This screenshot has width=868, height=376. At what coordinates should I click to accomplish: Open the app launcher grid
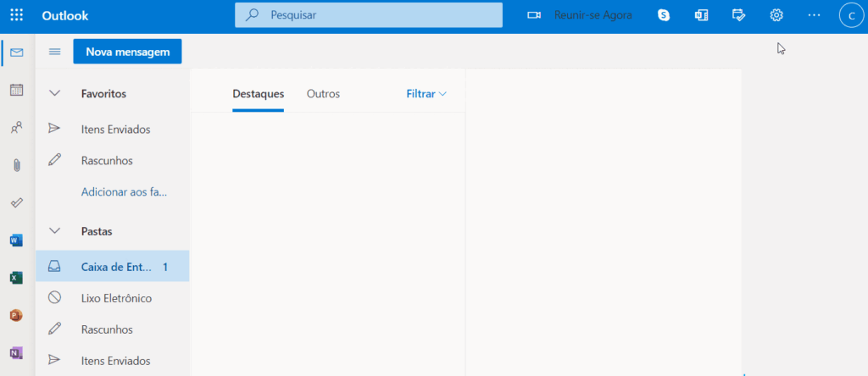pyautogui.click(x=17, y=15)
